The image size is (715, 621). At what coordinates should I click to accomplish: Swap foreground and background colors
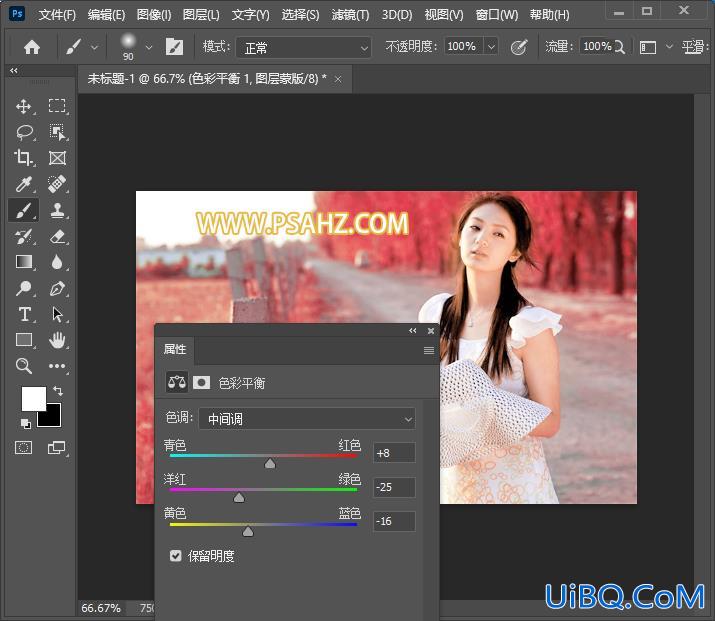pos(58,391)
